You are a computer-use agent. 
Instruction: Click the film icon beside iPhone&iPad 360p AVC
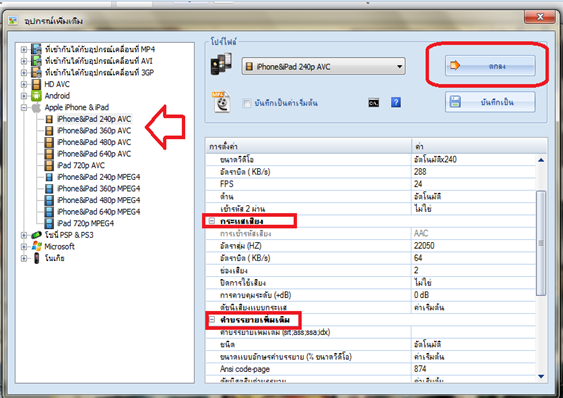tap(49, 131)
